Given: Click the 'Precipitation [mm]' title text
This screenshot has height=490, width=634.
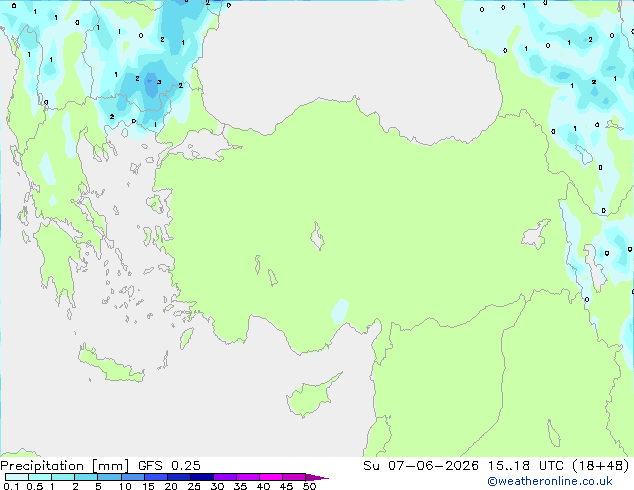Looking at the screenshot, I should pyautogui.click(x=64, y=466).
